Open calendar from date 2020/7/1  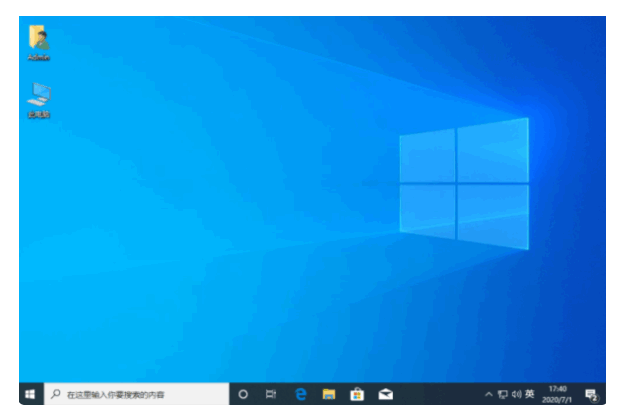[557, 400]
